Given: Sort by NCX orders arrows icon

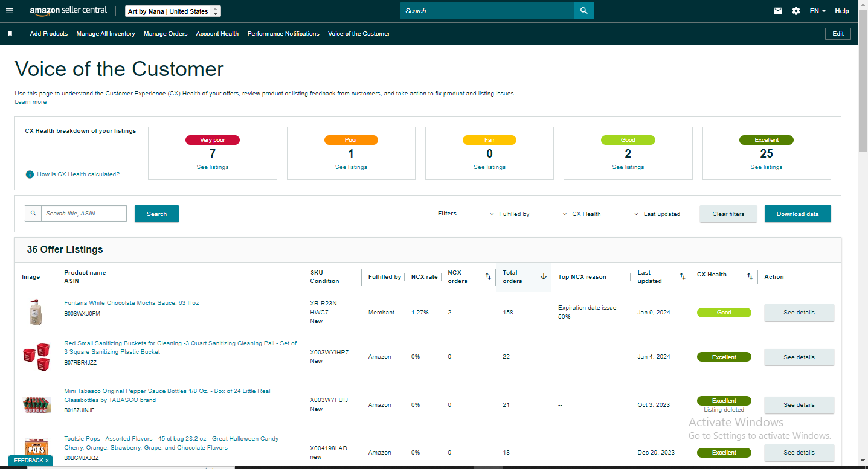Looking at the screenshot, I should coord(488,276).
